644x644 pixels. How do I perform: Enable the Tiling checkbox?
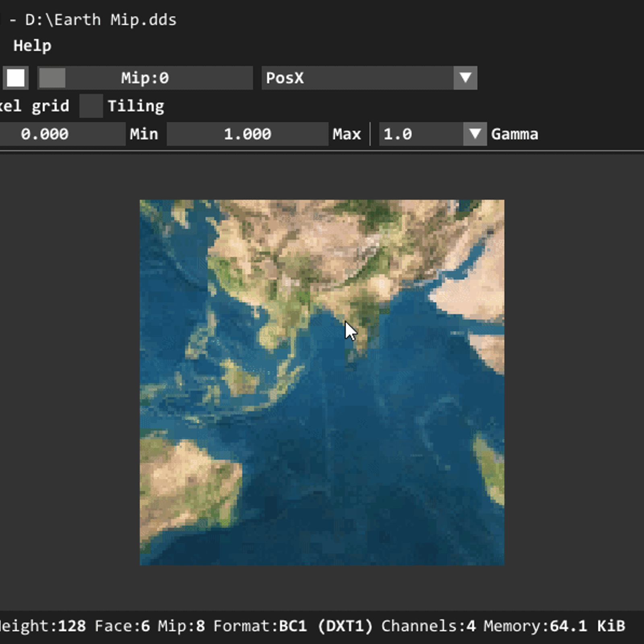(x=91, y=106)
